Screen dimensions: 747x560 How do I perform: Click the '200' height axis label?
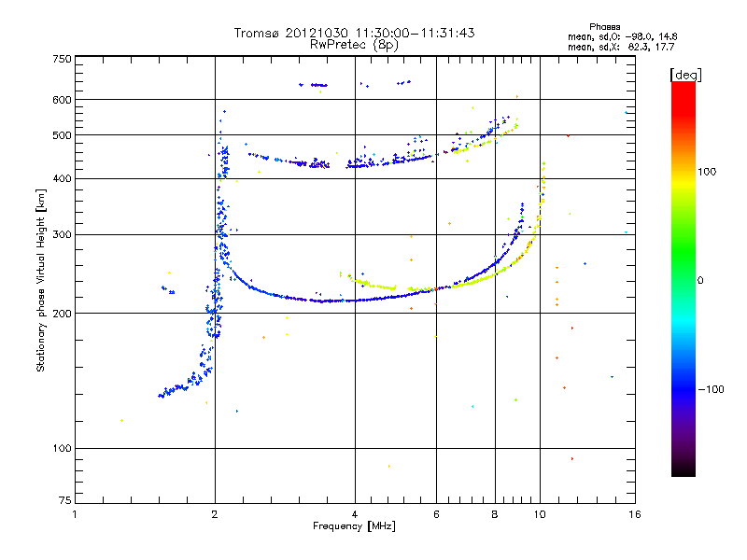click(62, 314)
